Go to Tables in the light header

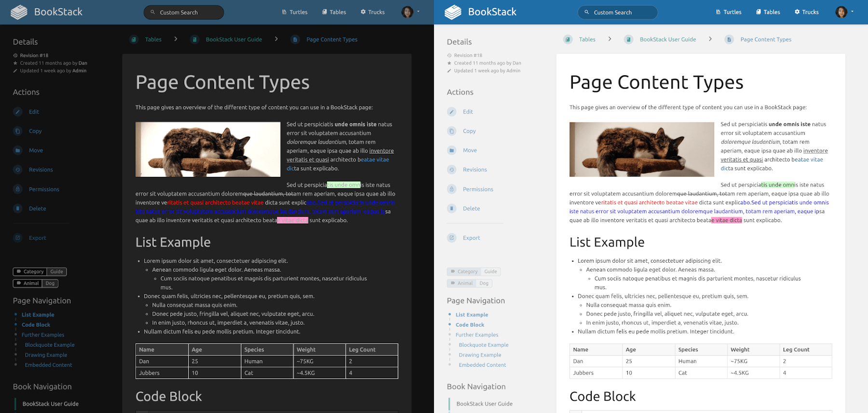pos(768,12)
